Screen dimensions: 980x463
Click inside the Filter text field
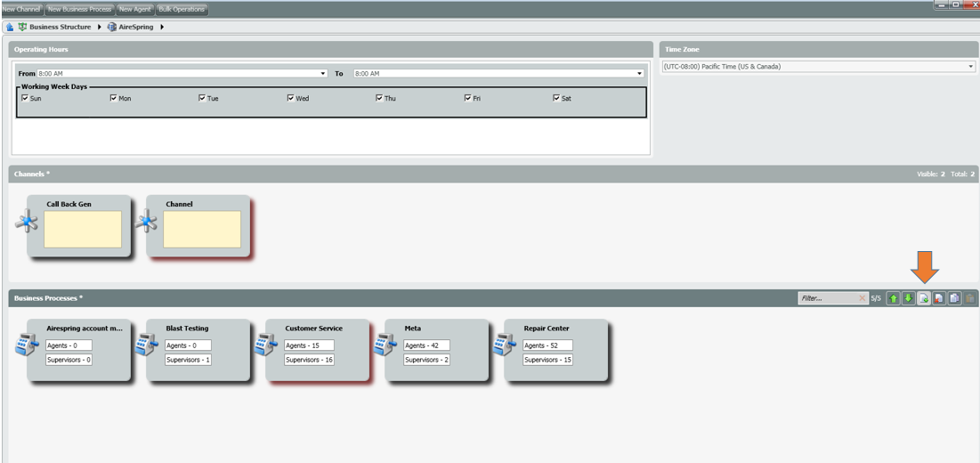coord(826,298)
